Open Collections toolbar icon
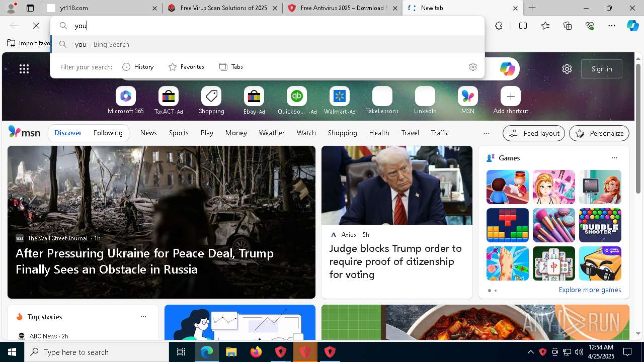Viewport: 644px width, 362px height. click(x=568, y=26)
